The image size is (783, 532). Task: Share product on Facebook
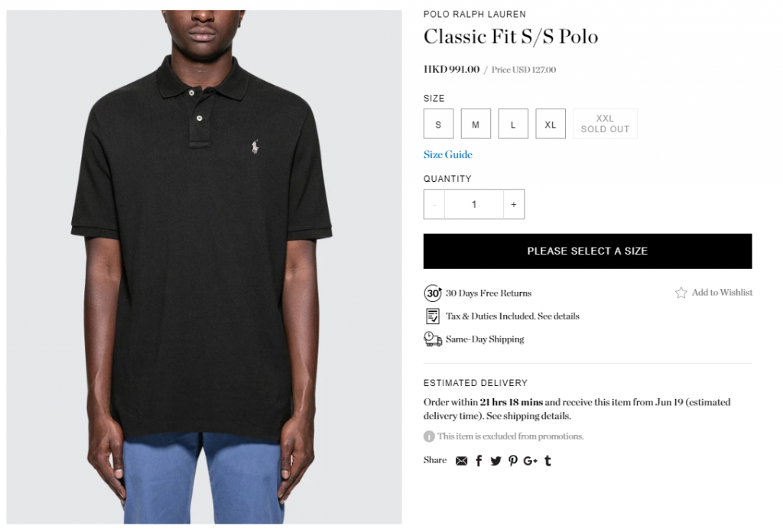479,461
